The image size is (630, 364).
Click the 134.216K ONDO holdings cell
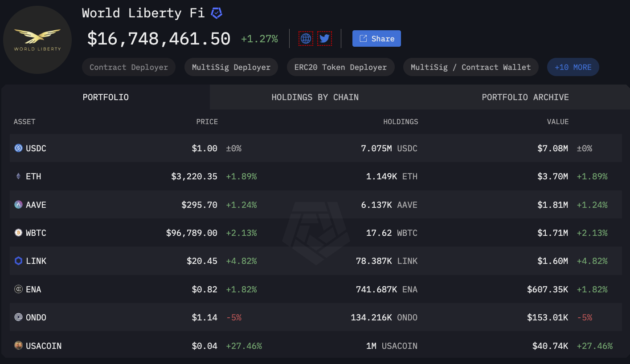point(384,317)
